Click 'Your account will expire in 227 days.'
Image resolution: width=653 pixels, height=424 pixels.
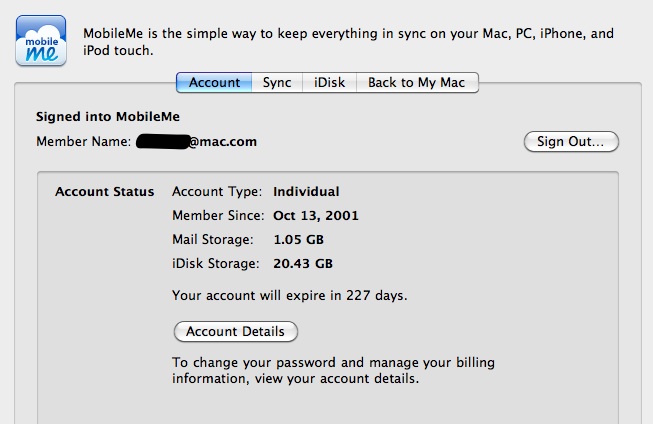coord(290,295)
